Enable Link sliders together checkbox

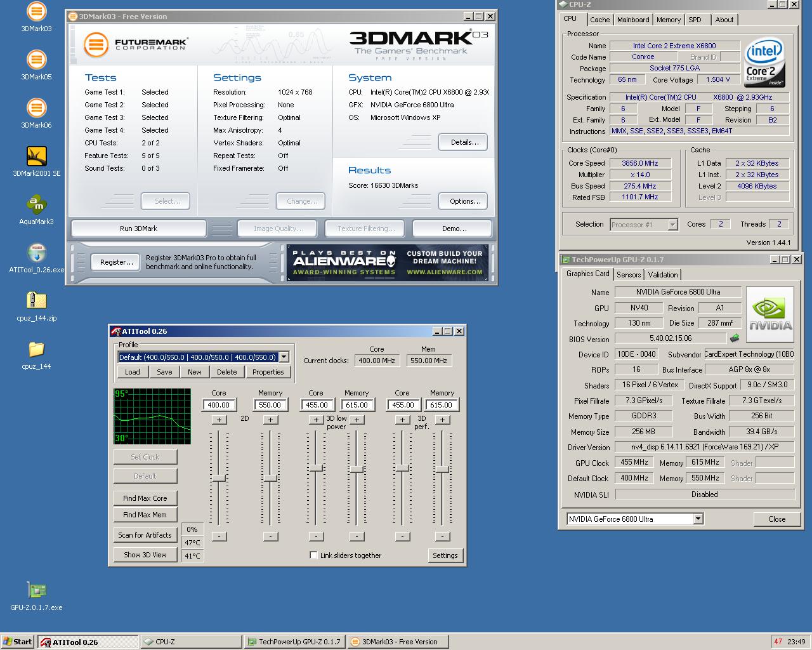coord(313,555)
